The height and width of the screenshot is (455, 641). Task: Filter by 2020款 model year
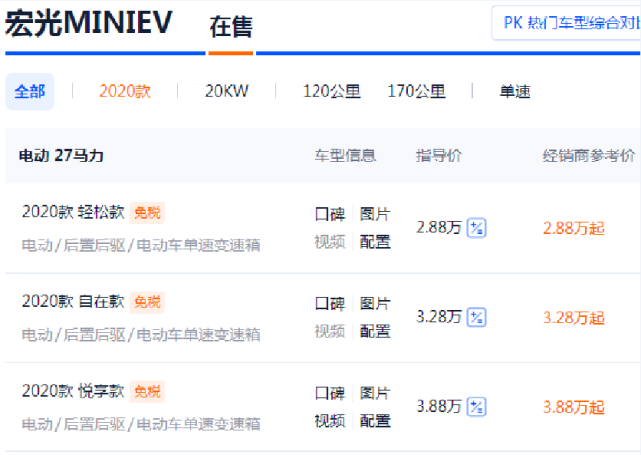pyautogui.click(x=125, y=91)
